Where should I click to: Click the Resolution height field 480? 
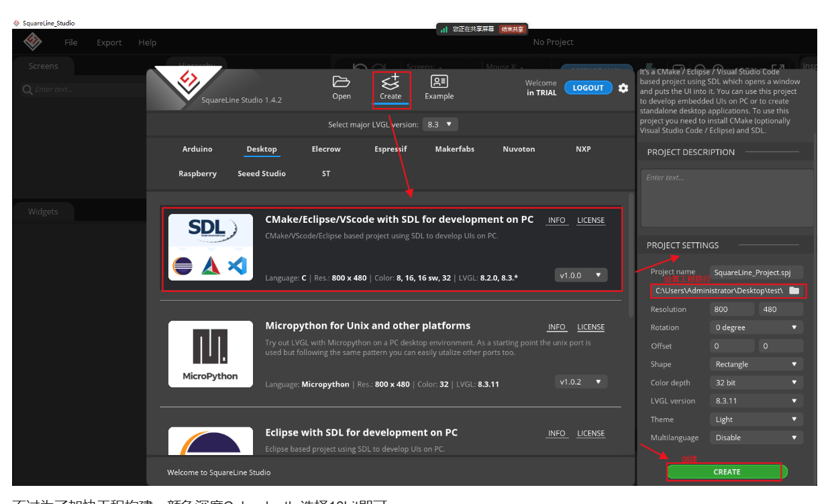[781, 309]
